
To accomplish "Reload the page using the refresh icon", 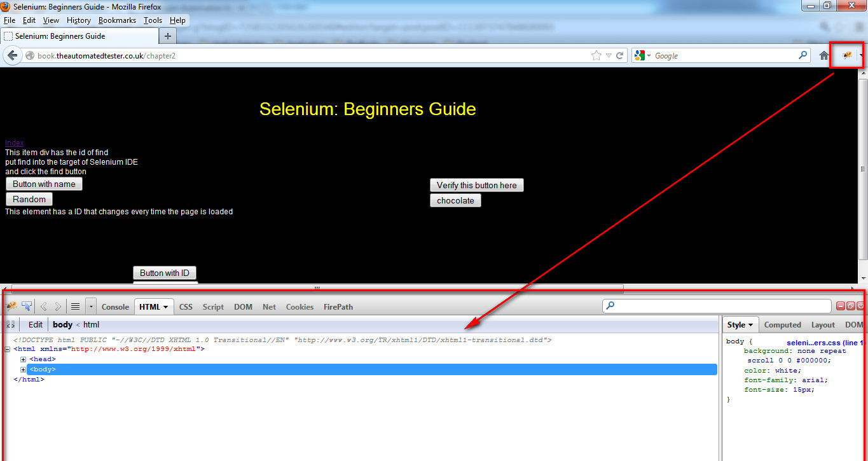I will 617,55.
